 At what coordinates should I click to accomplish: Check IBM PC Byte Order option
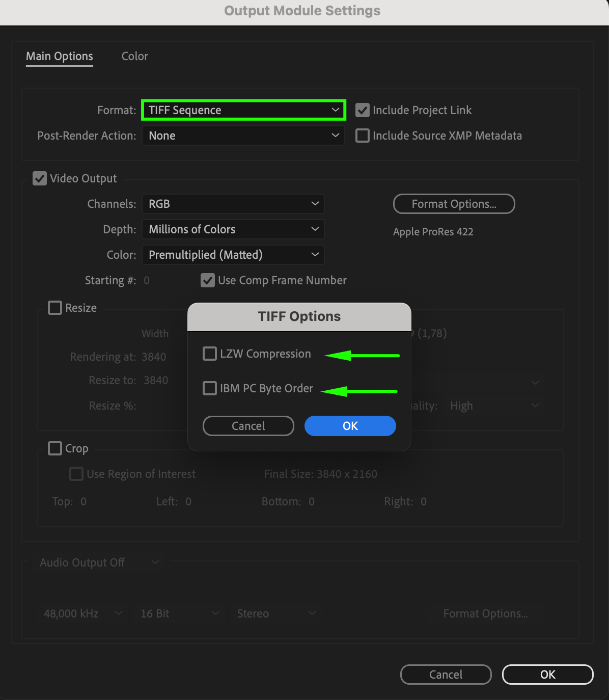tap(210, 388)
